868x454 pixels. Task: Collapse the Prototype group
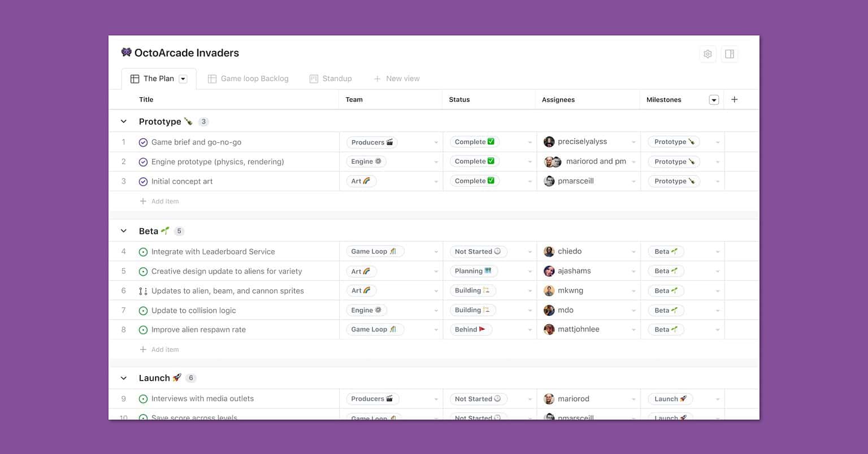pos(123,121)
